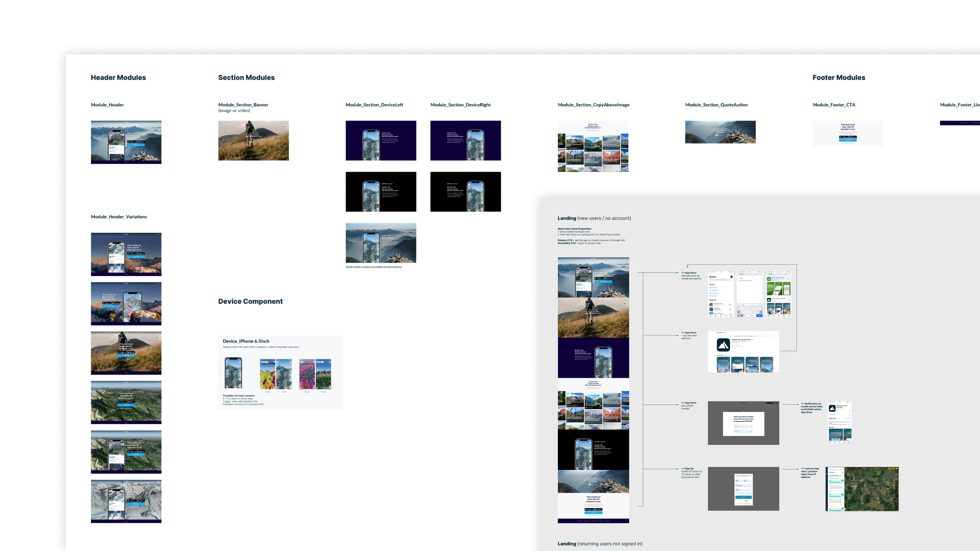Select 'Landing (returning users not signed in)' heading
The image size is (980, 551).
click(x=600, y=544)
